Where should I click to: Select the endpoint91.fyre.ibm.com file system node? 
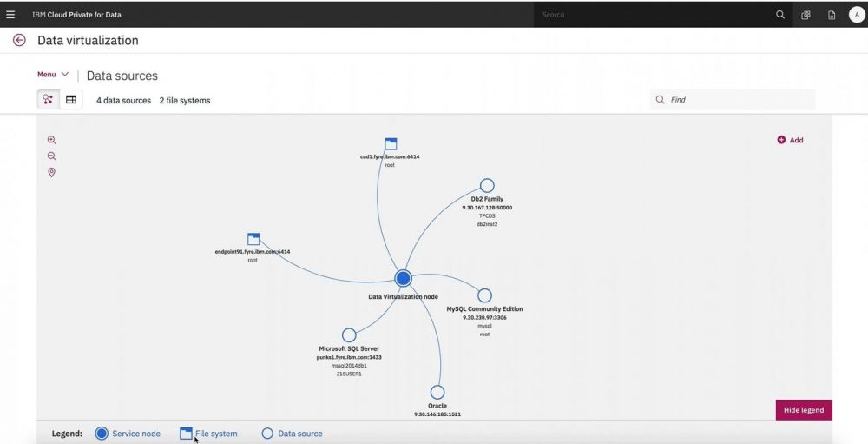pos(253,239)
